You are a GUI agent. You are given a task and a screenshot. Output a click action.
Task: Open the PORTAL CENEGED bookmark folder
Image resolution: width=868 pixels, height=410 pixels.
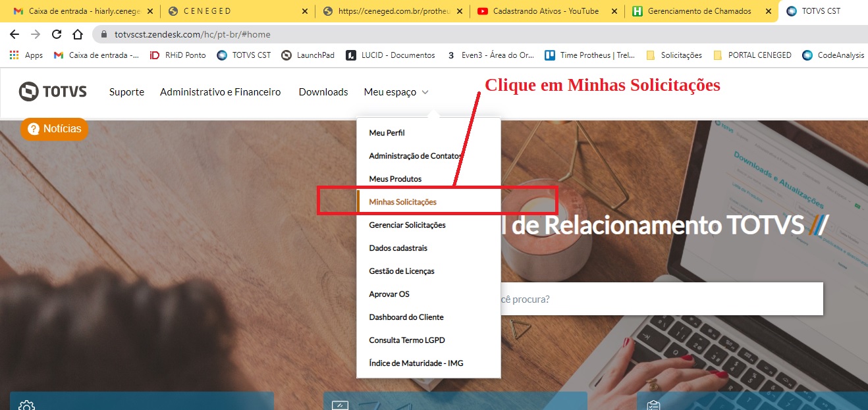pyautogui.click(x=753, y=55)
